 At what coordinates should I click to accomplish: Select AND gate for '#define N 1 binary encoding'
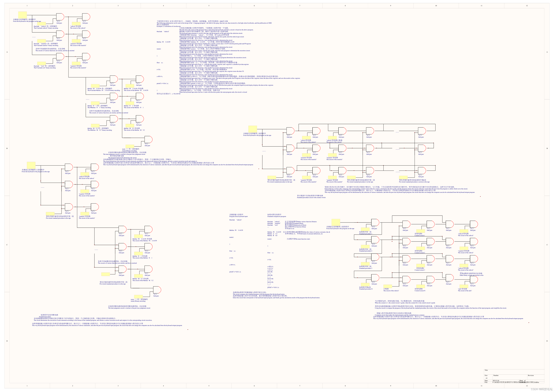click(114, 96)
